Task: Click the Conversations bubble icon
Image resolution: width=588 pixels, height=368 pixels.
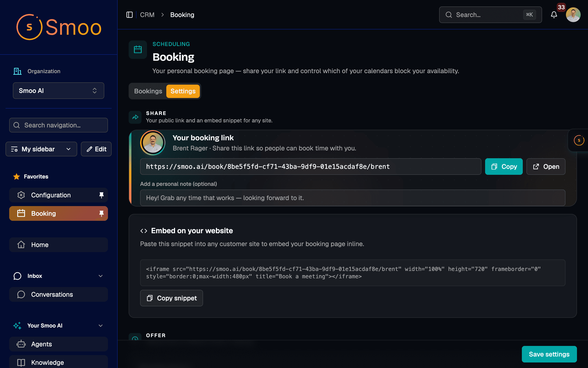Action: [x=21, y=294]
